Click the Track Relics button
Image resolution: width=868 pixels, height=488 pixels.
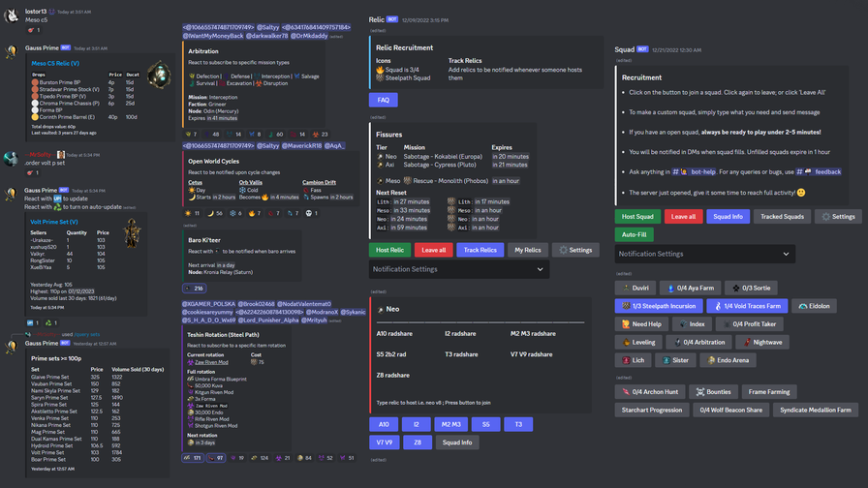point(480,250)
